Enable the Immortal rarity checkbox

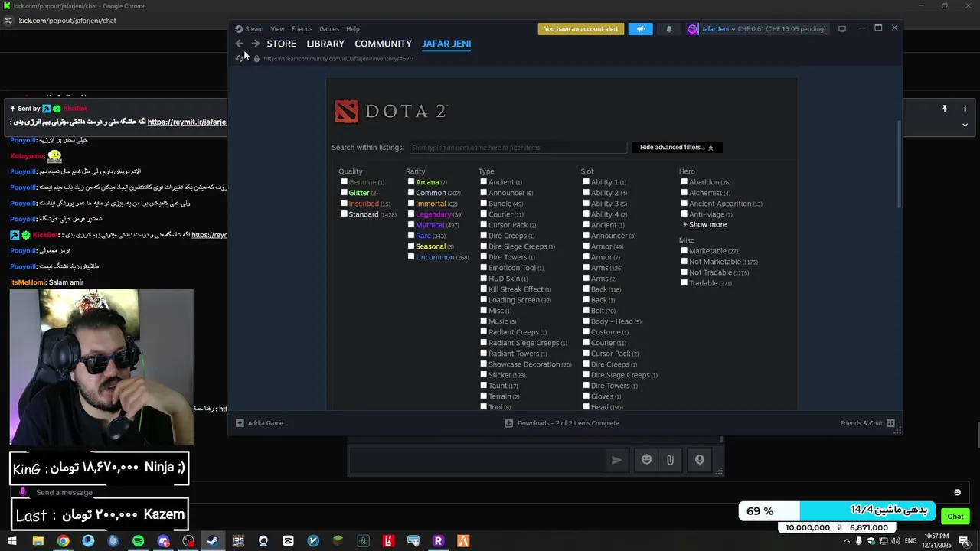coord(411,203)
